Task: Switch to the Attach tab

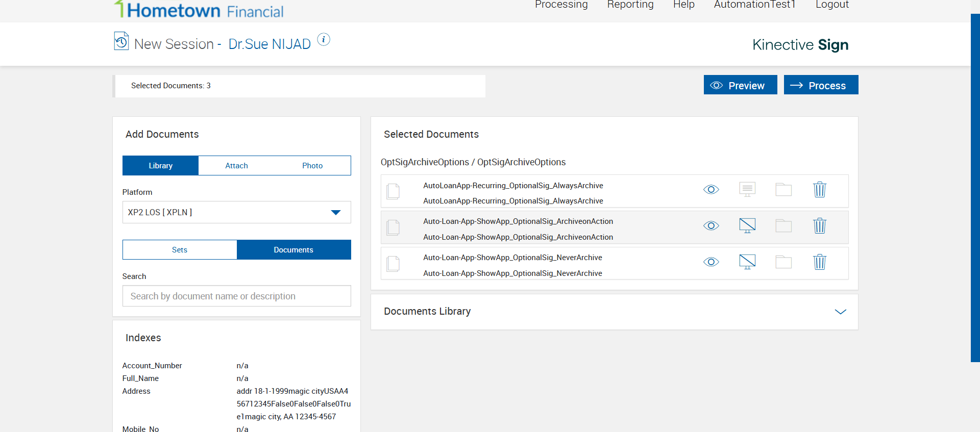Action: [x=236, y=166]
